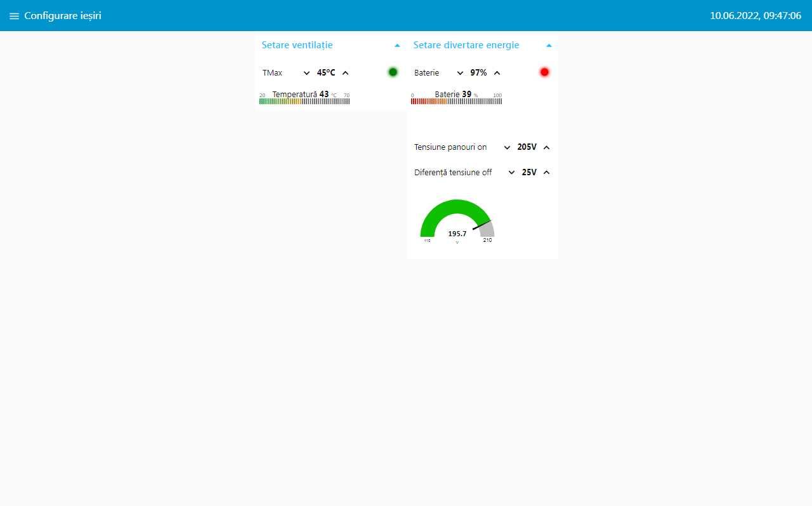Image resolution: width=812 pixels, height=506 pixels.
Task: Click the TMax label
Action: click(272, 73)
